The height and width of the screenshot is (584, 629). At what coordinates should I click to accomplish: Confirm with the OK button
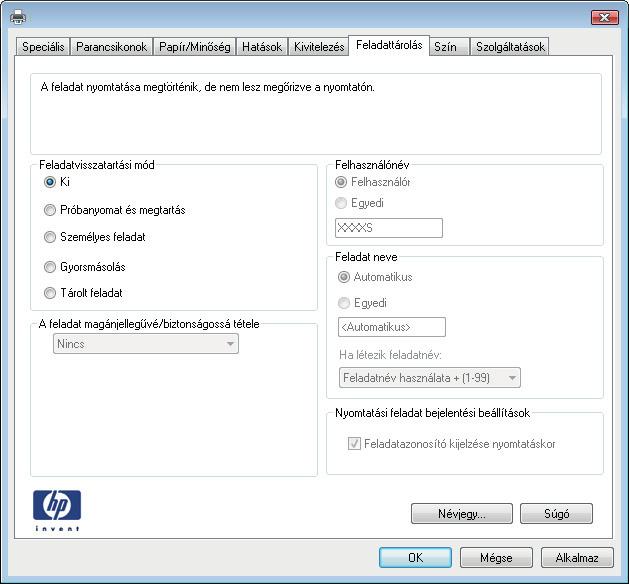[x=415, y=558]
